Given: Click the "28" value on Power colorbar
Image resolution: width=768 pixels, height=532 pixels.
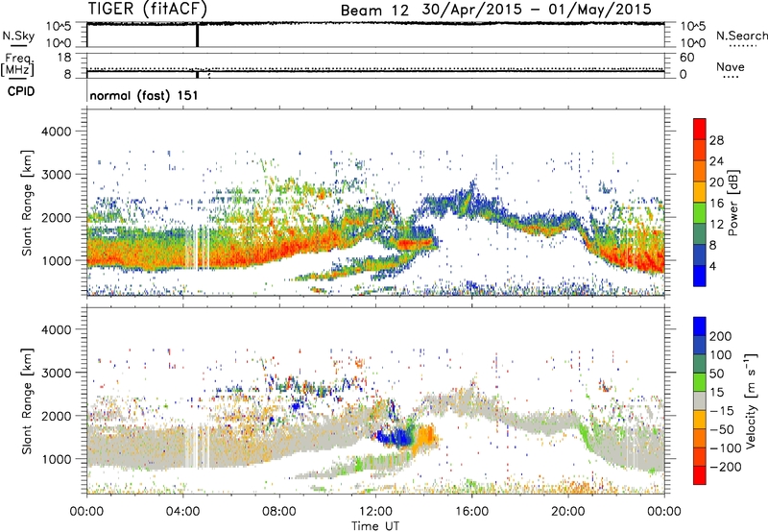Looking at the screenshot, I should click(716, 140).
